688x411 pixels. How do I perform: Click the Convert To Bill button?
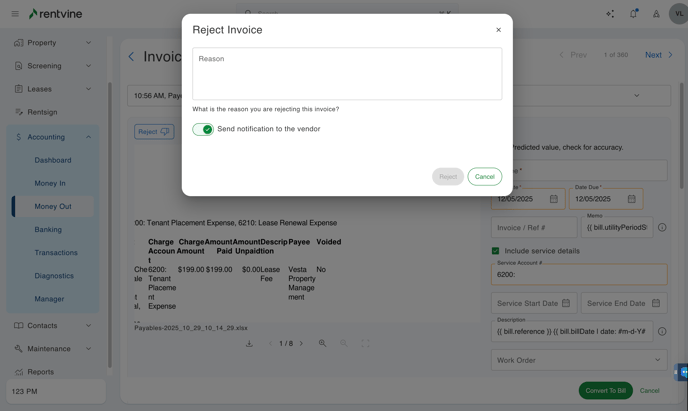(x=605, y=390)
